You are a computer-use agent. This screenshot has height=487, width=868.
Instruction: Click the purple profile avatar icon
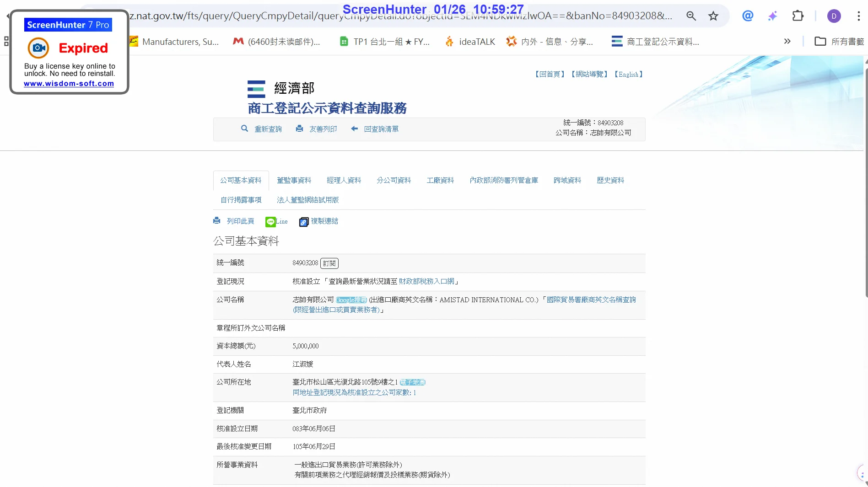click(834, 16)
